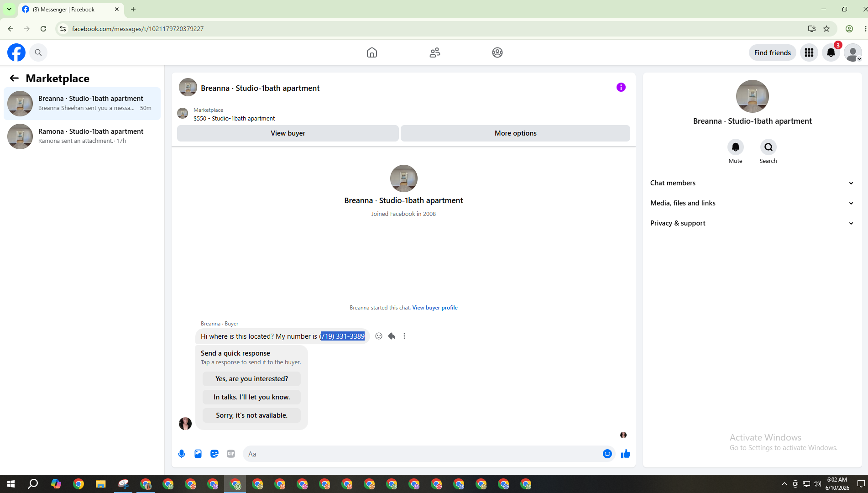
Task: Click the browser address bar URL
Action: (138, 29)
